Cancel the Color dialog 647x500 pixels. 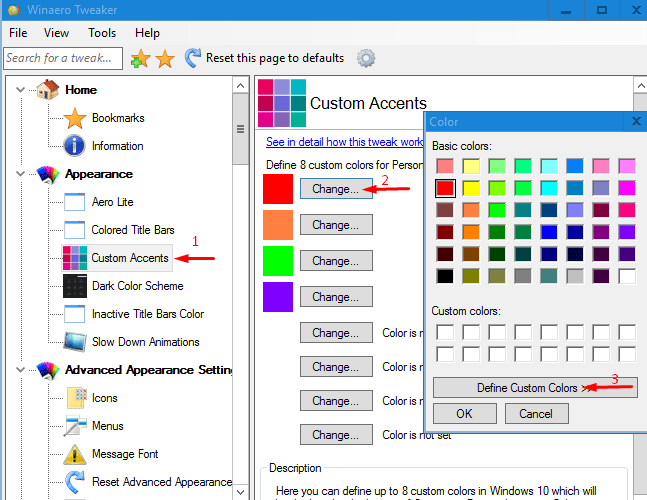coord(536,413)
